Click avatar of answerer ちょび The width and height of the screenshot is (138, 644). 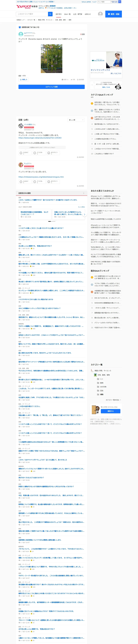[21, 165]
